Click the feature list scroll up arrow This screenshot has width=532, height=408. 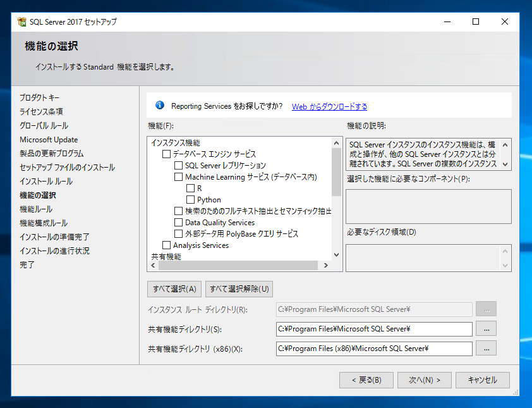337,143
